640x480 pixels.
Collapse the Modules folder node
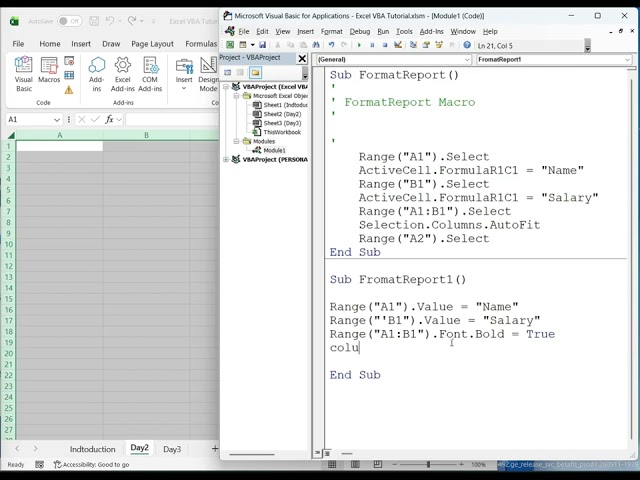pyautogui.click(x=236, y=141)
